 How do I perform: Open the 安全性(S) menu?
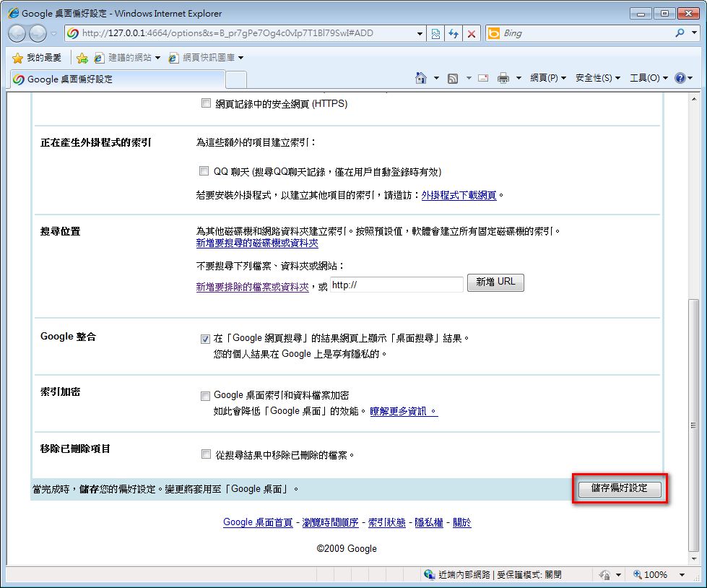[x=598, y=78]
